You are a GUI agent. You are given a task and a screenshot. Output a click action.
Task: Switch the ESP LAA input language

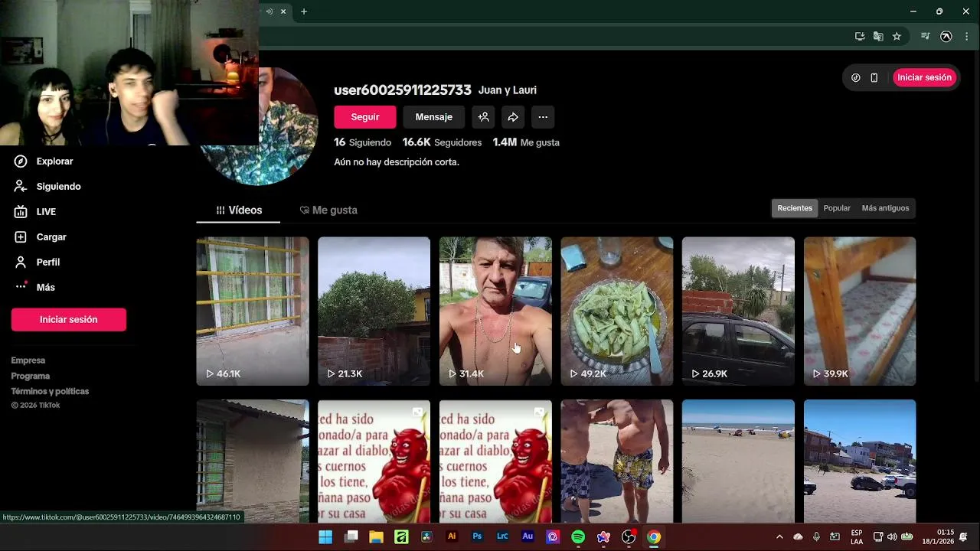pyautogui.click(x=857, y=537)
